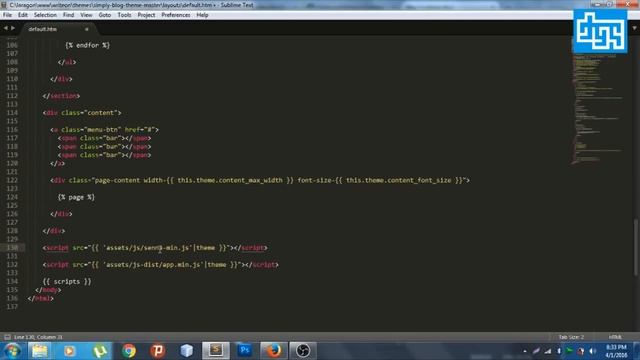
Task: Open Bluetooth tray icon
Action: [559, 351]
